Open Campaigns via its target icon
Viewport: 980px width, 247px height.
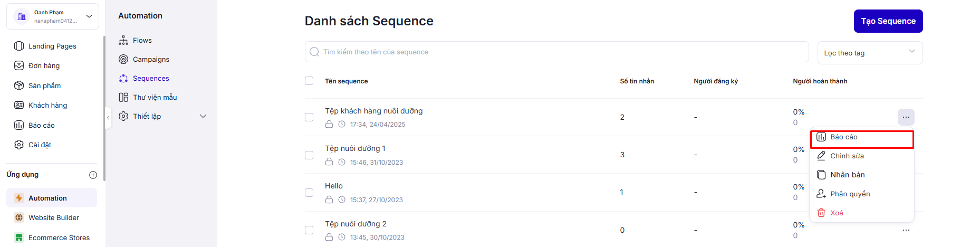pos(123,59)
